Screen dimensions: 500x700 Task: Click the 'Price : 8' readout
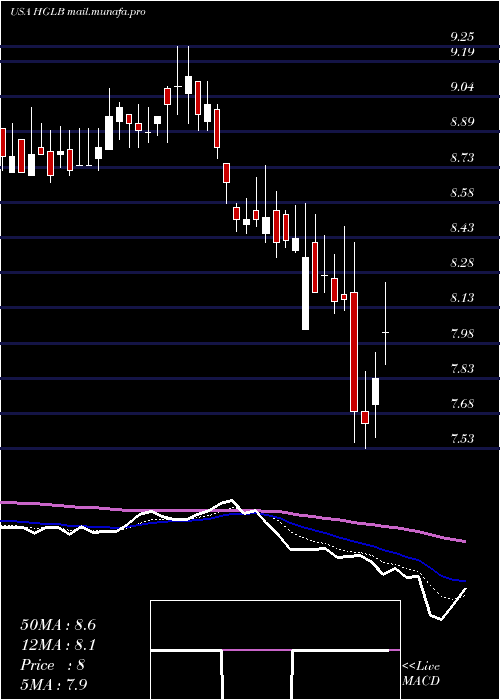pyautogui.click(x=53, y=665)
